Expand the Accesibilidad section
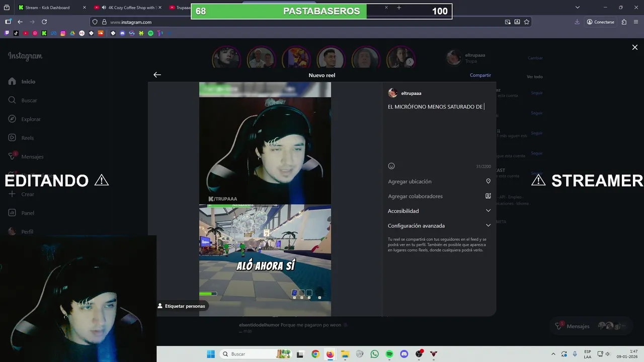The width and height of the screenshot is (644, 362). pos(439,211)
